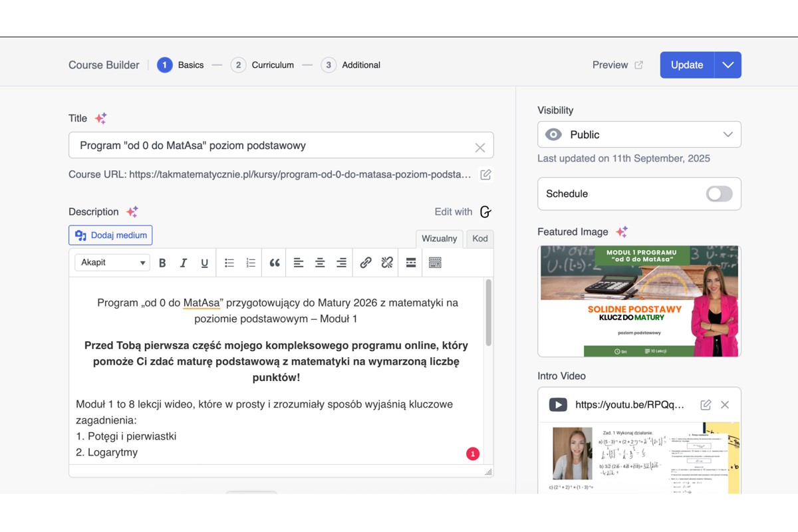Toggle the extra toolbar row

pos(435,263)
